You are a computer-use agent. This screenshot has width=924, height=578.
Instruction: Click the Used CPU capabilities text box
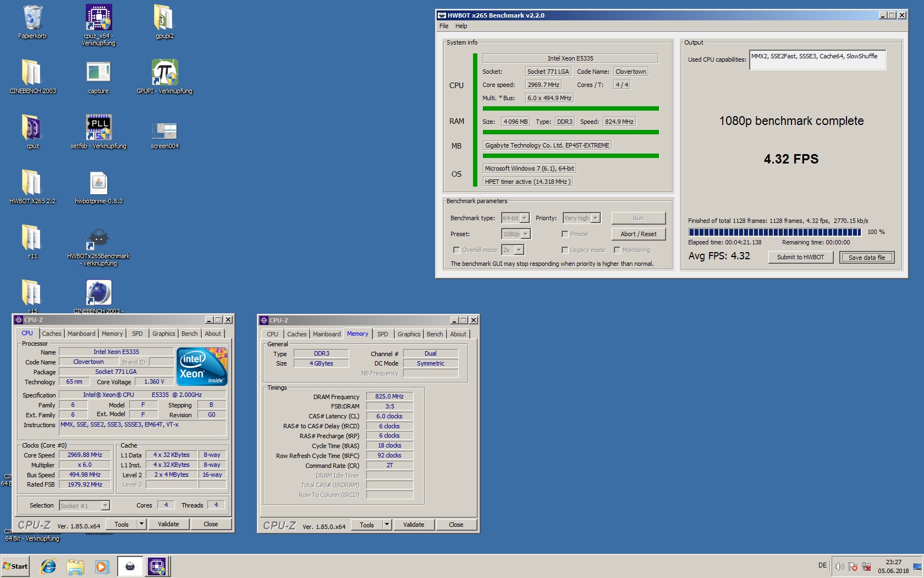click(817, 60)
